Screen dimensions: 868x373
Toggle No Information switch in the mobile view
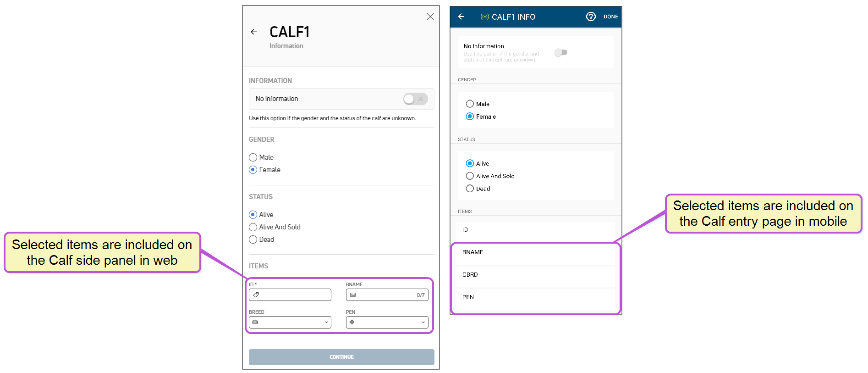560,52
